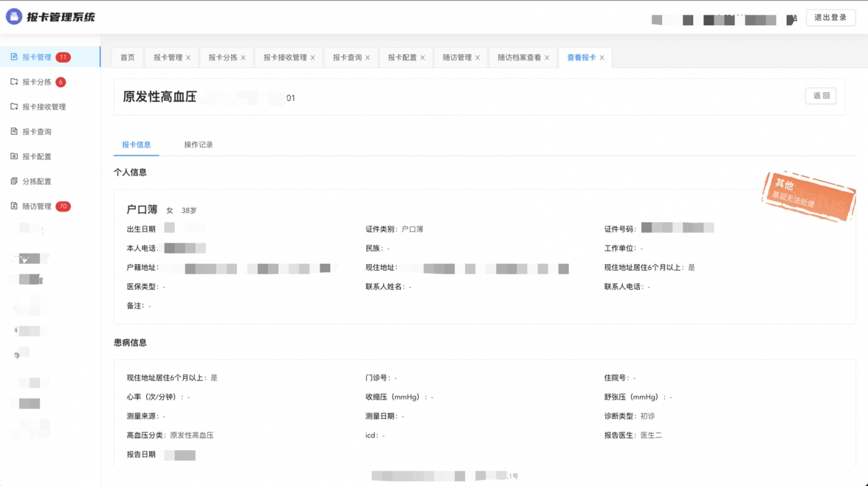Click the 测量来源 label
Screen dimensions: 868x486
pos(143,416)
